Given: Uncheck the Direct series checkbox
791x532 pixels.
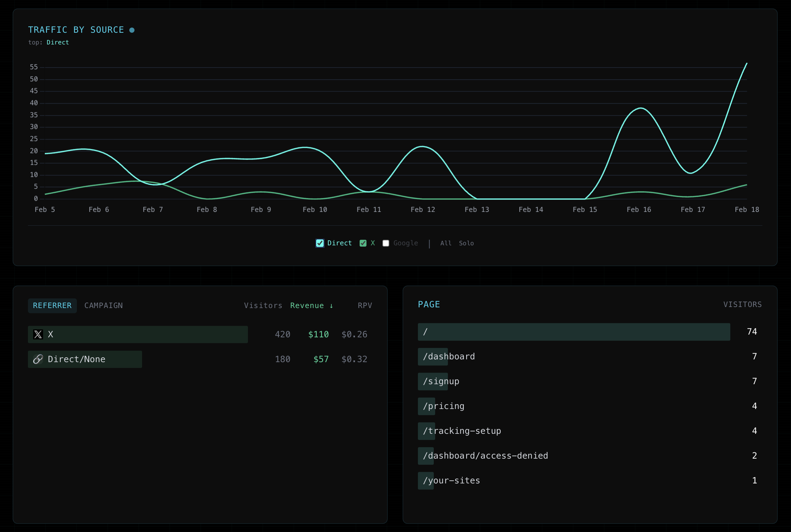Looking at the screenshot, I should pyautogui.click(x=320, y=243).
